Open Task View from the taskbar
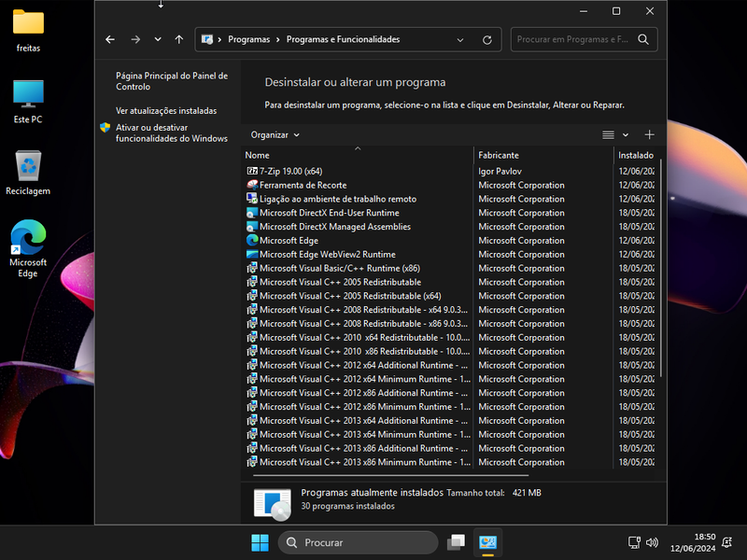 pos(456,542)
